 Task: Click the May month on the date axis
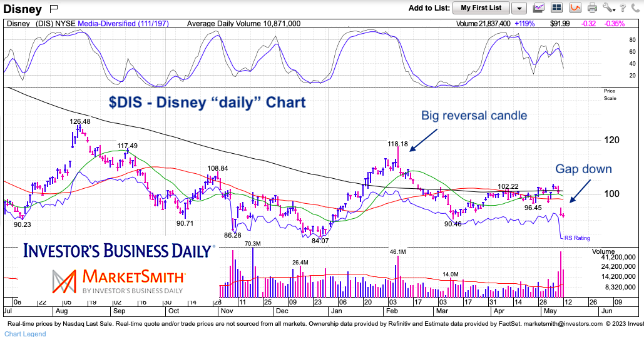click(x=550, y=311)
